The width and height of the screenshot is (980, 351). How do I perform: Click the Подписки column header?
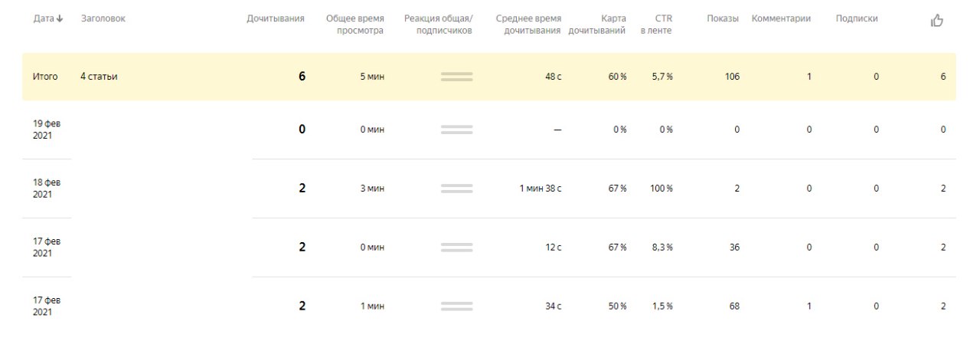click(857, 18)
